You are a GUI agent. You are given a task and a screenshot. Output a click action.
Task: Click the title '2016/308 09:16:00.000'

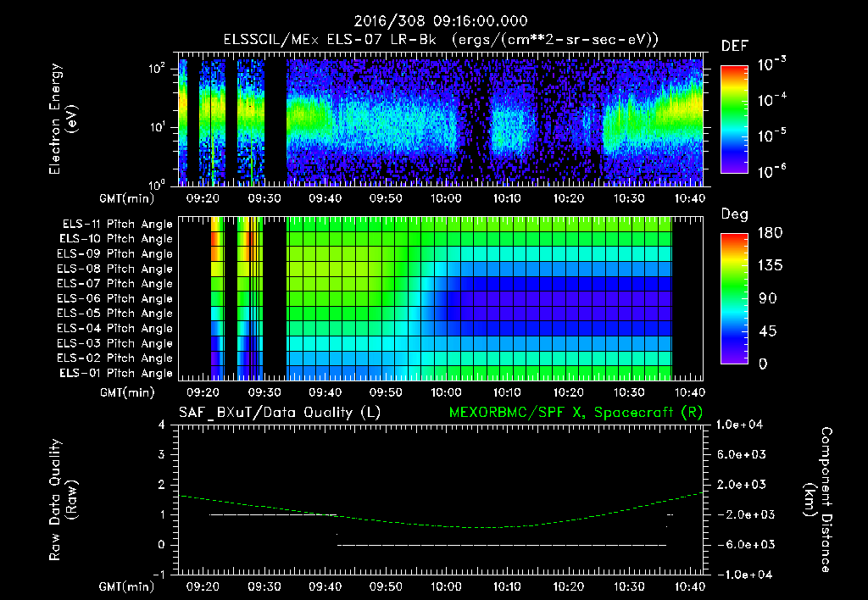[441, 21]
